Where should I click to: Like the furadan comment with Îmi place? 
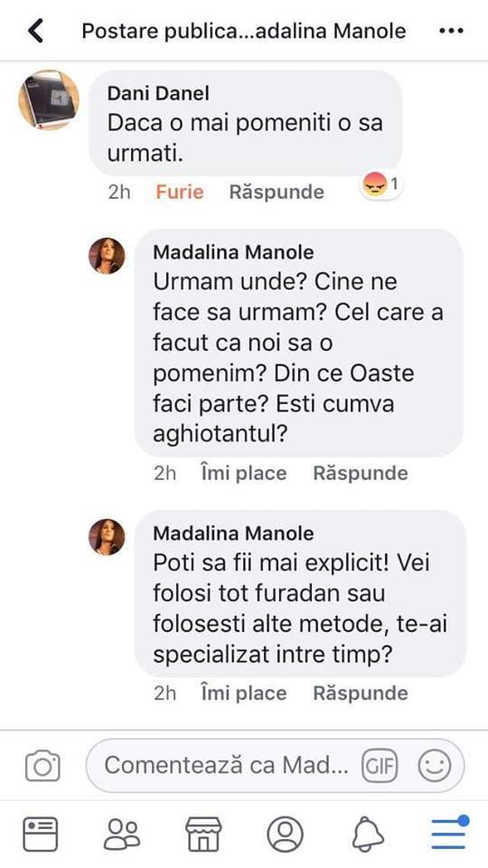click(244, 693)
